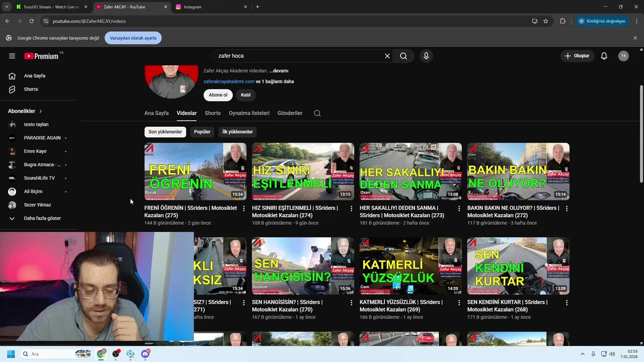Open options for SEN HANGİSİSİN video
The width and height of the screenshot is (644, 362).
[352, 303]
